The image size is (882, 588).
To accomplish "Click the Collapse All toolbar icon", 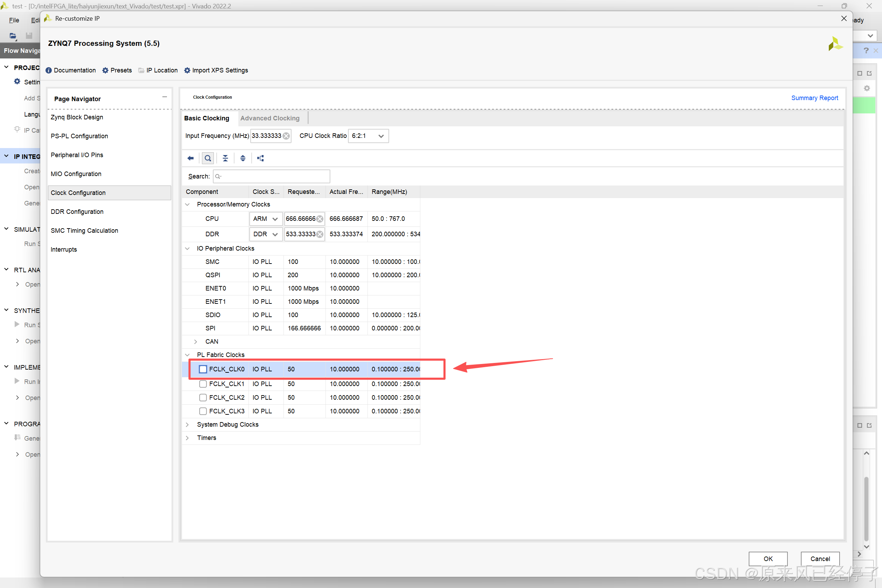I will 225,158.
